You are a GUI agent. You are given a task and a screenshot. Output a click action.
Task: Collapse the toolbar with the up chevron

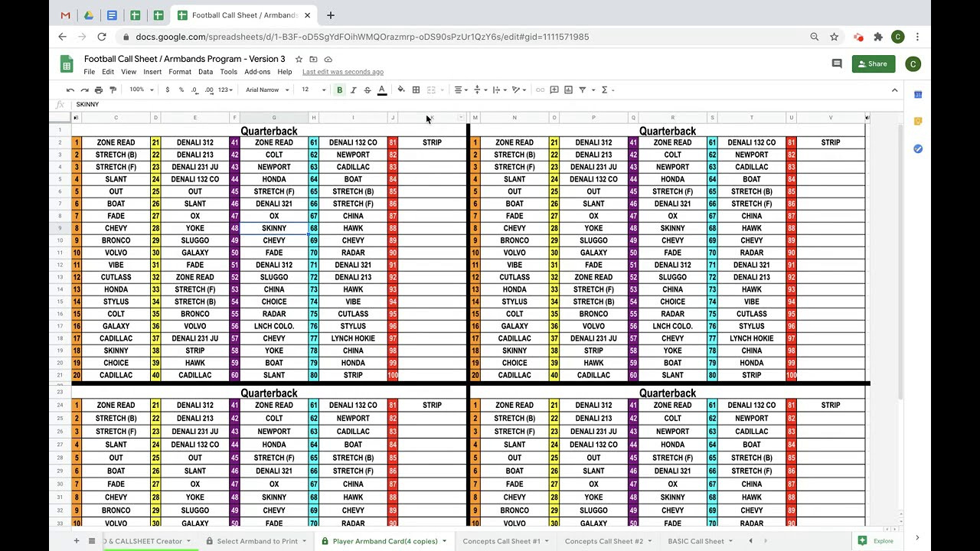pos(894,90)
